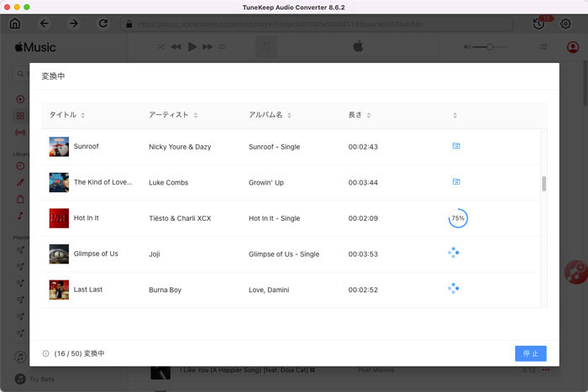The image size is (588, 392).
Task: Sort by 長さ column
Action: point(369,115)
